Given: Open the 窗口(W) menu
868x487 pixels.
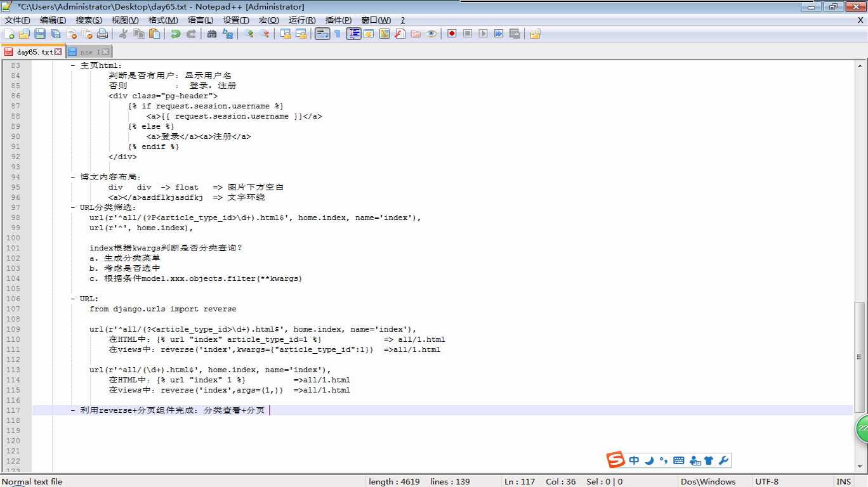Looking at the screenshot, I should pos(376,20).
